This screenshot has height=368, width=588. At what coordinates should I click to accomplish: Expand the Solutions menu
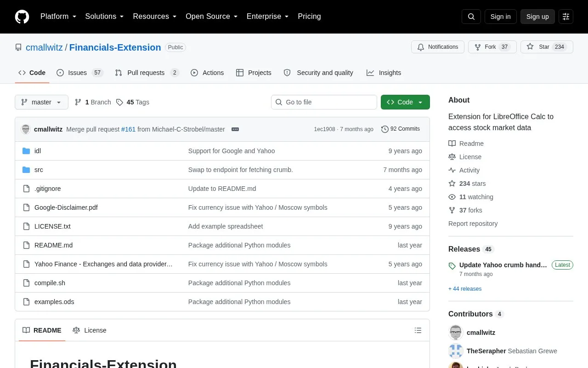click(x=105, y=17)
